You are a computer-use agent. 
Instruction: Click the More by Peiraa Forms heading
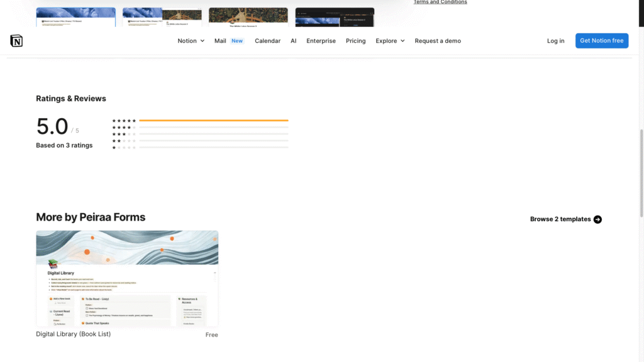tap(91, 217)
